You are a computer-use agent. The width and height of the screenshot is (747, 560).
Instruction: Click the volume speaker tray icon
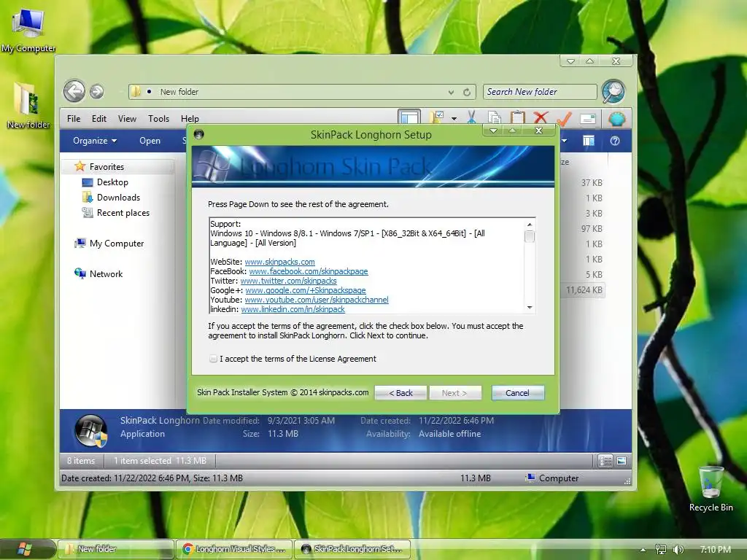pyautogui.click(x=678, y=550)
